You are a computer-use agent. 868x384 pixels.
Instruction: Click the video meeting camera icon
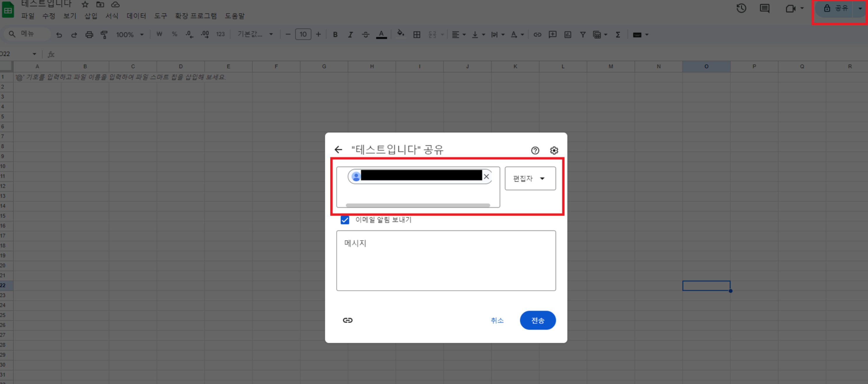790,8
